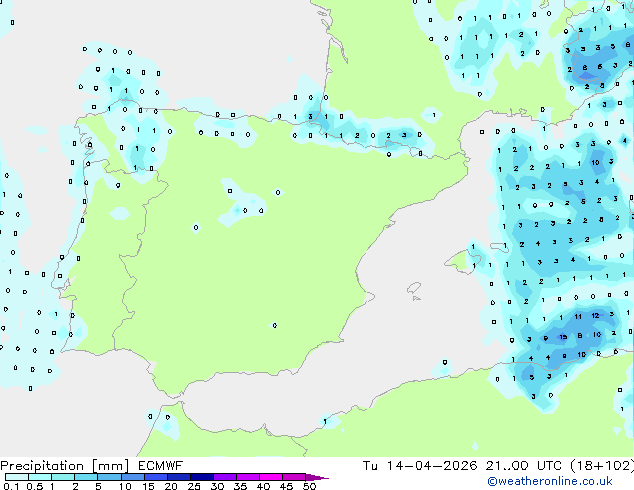Click the above-50 mm arrow on the legend
Image resolution: width=634 pixels, height=490 pixels.
pos(317,477)
